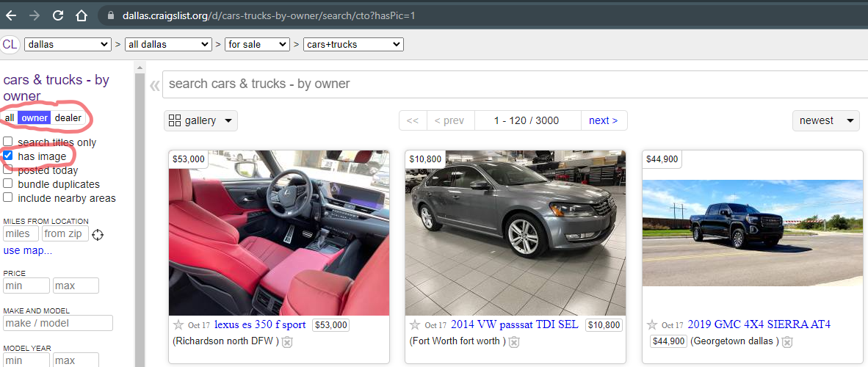Click the red Lexus interior thumbnail

(x=279, y=233)
